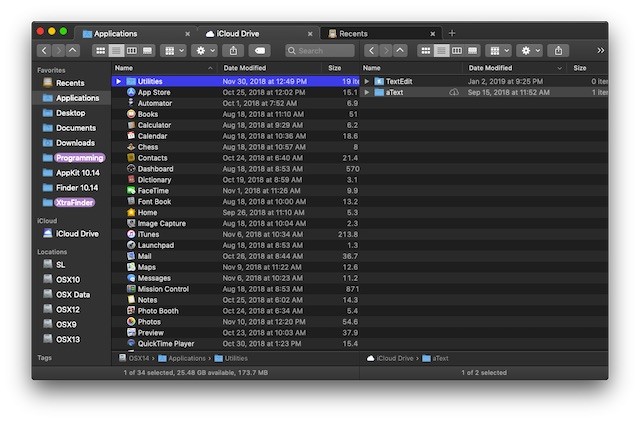
Task: Add a new tab
Action: pos(452,33)
